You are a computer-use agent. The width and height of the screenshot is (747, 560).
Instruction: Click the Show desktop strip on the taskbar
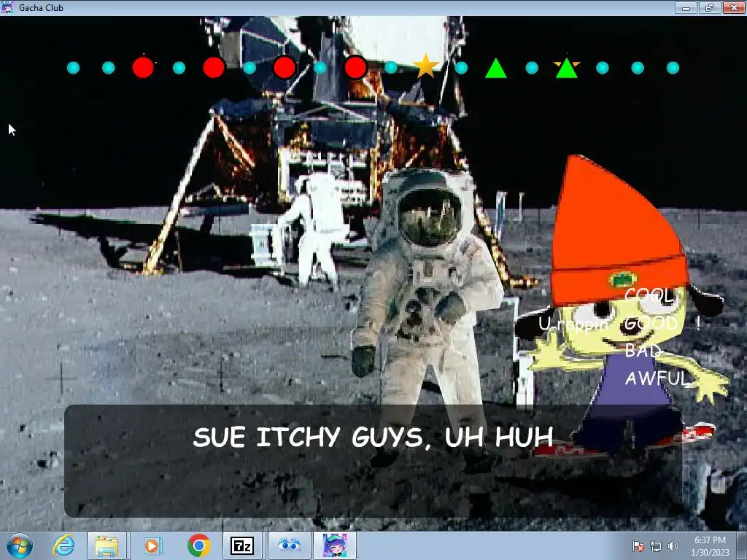tap(742, 545)
